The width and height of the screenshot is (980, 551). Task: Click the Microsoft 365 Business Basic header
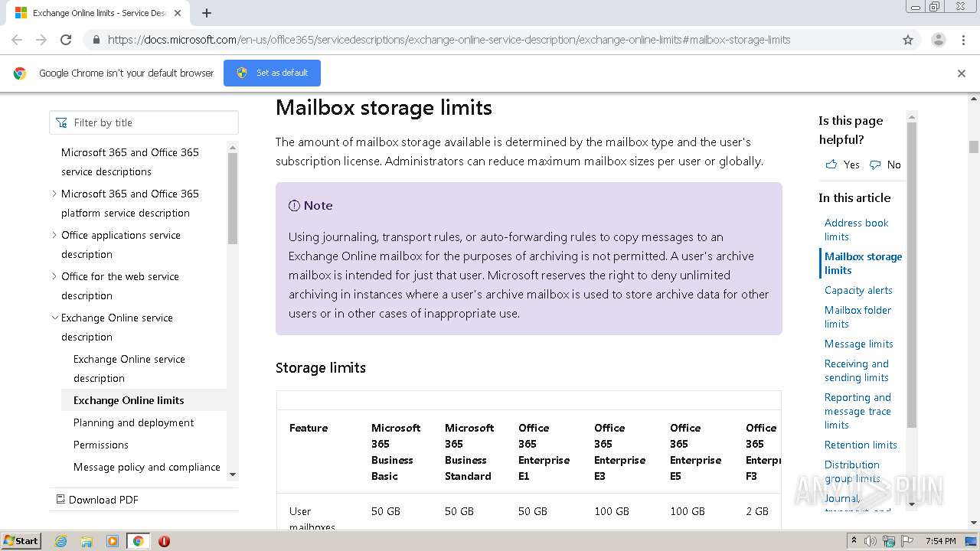click(x=396, y=452)
